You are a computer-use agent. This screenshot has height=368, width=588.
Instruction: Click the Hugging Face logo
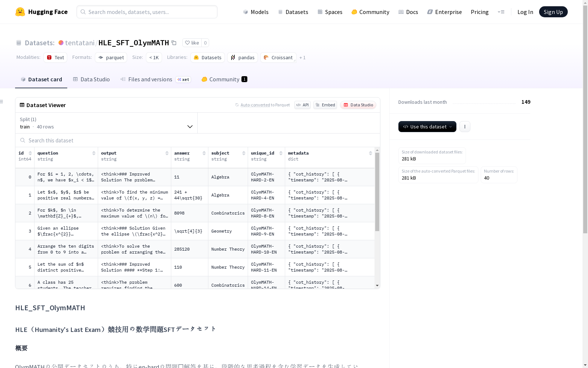click(x=42, y=12)
